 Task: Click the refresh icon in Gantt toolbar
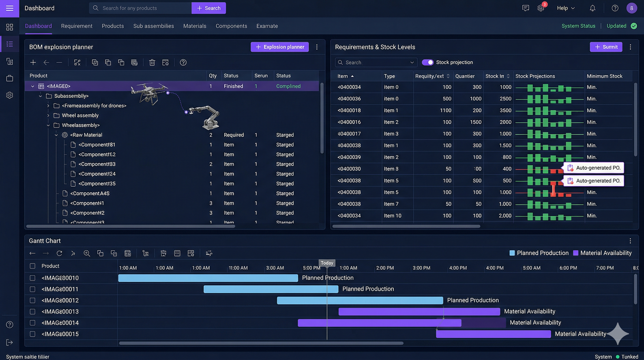point(59,253)
